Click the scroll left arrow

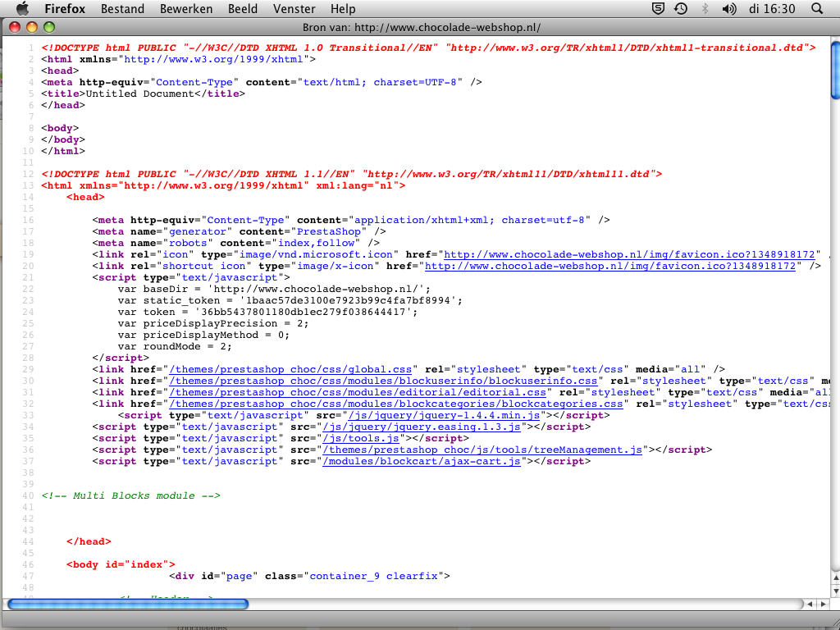(x=810, y=605)
